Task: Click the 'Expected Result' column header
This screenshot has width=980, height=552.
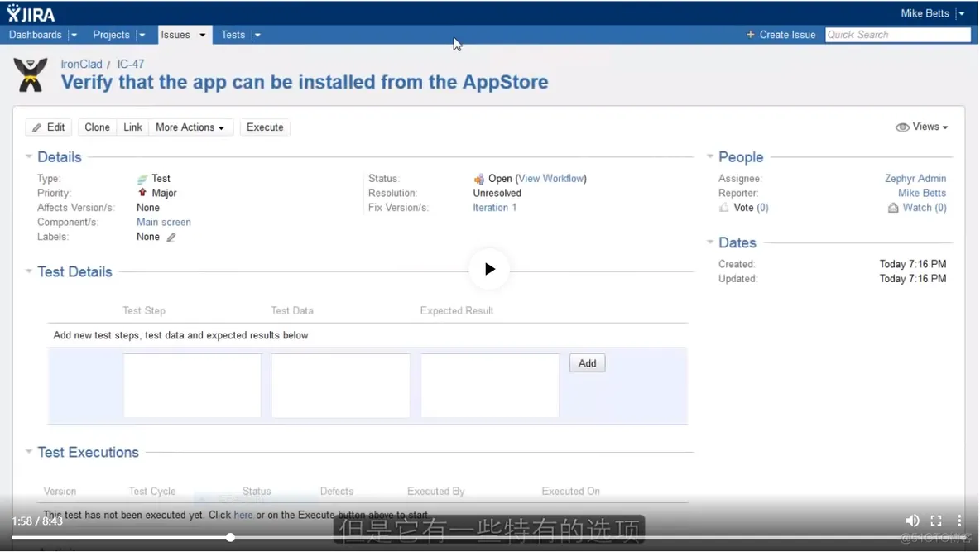Action: [x=457, y=310]
